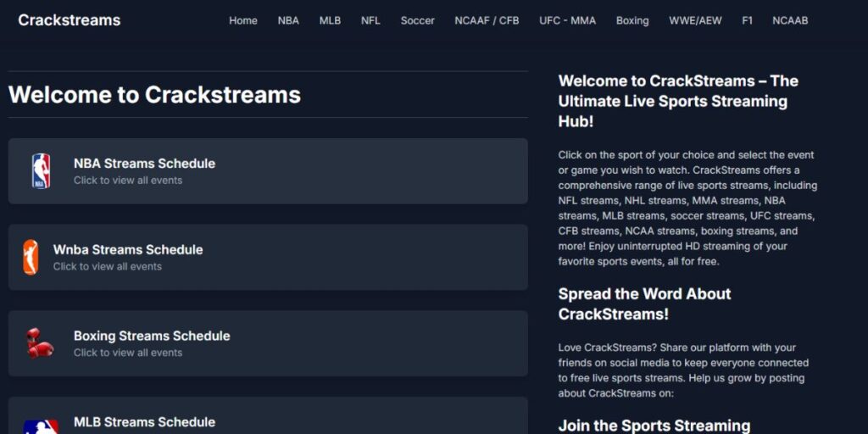Click the WNBA orange logo icon

pyautogui.click(x=31, y=258)
